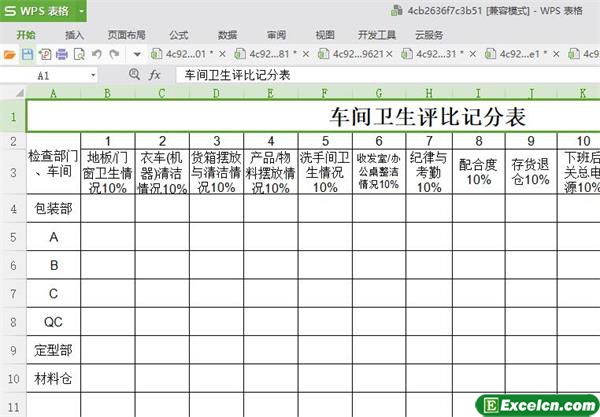
Task: Click the cell 配合度10%
Action: 478,172
